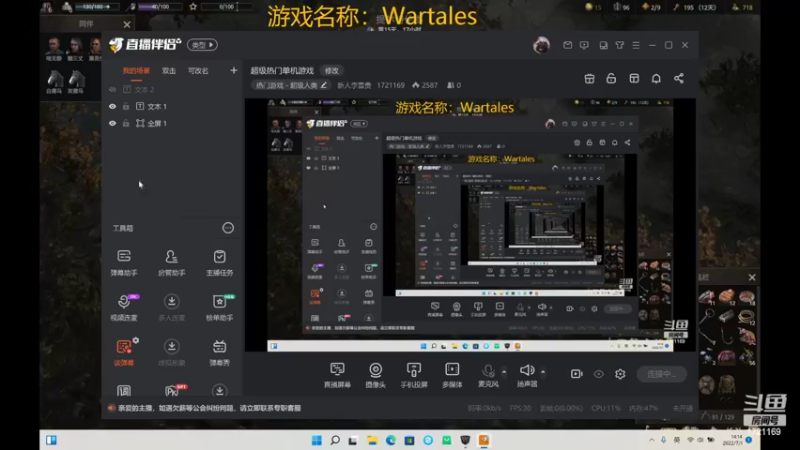Toggle the preview eye icon in bottom bar
Image resolution: width=800 pixels, height=450 pixels.
coord(598,374)
